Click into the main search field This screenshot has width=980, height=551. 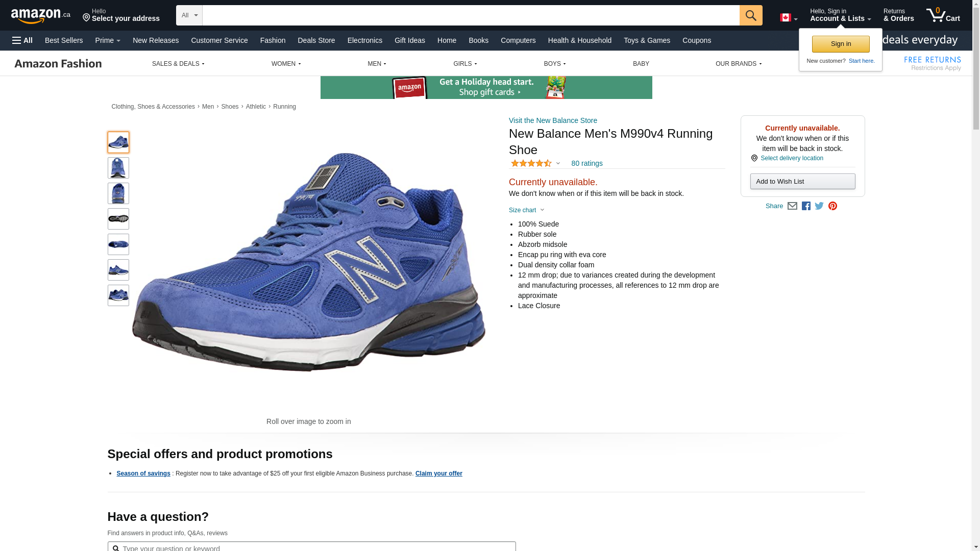click(x=471, y=15)
